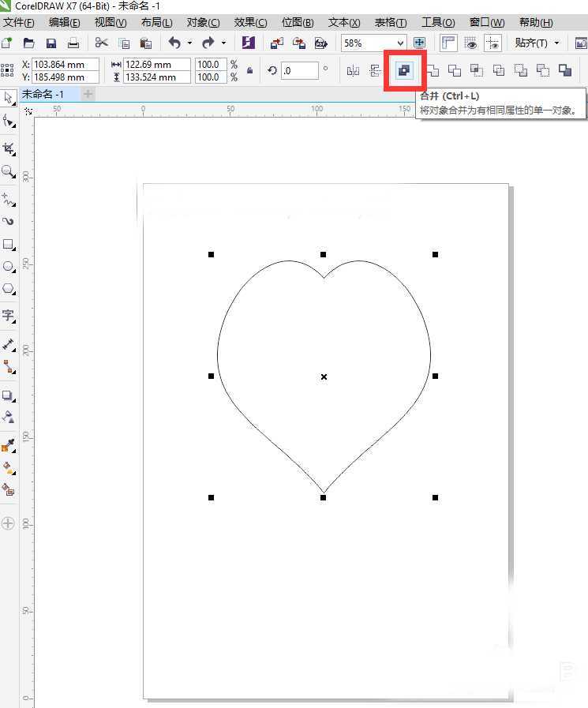588x708 pixels.
Task: Click the rotation angle input field
Action: click(x=298, y=71)
